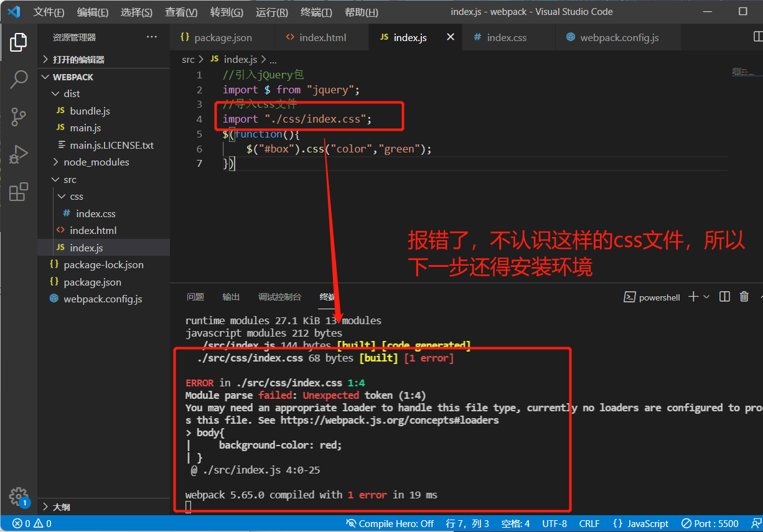Switch to the package.json editor tab
The width and height of the screenshot is (763, 532).
coord(222,37)
